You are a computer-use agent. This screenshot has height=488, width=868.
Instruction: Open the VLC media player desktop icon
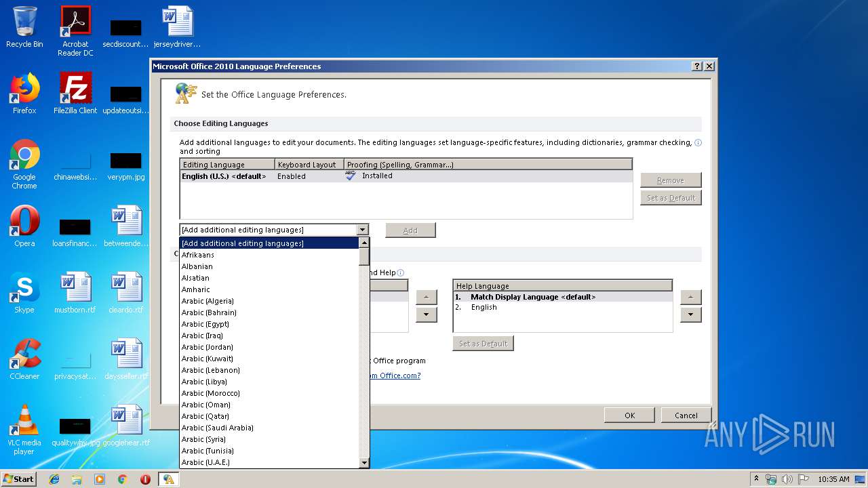(x=24, y=430)
